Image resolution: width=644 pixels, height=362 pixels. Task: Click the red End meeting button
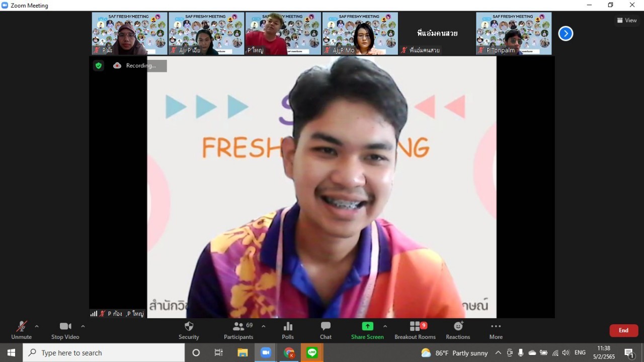pos(623,330)
